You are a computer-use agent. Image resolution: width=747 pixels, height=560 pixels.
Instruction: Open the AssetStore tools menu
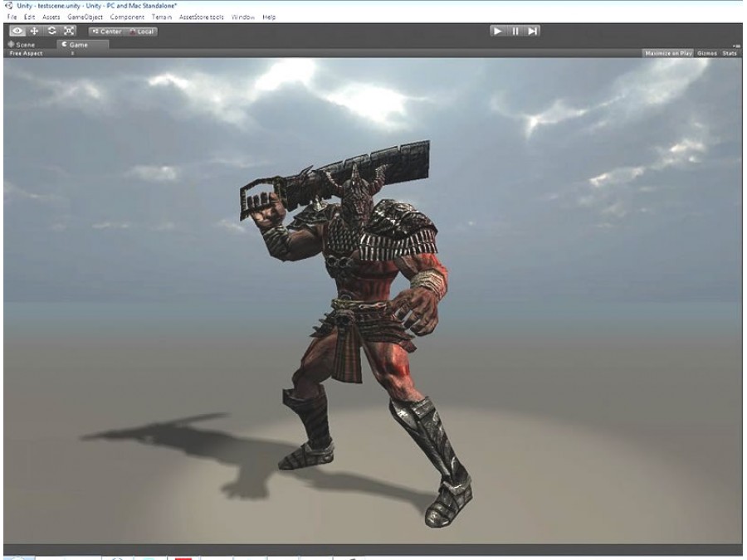(201, 17)
